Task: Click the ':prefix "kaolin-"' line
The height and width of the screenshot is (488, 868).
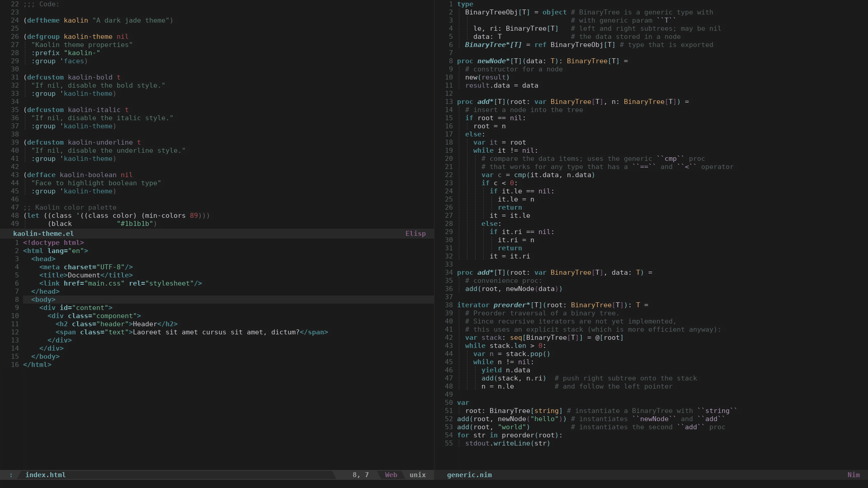Action: point(66,53)
